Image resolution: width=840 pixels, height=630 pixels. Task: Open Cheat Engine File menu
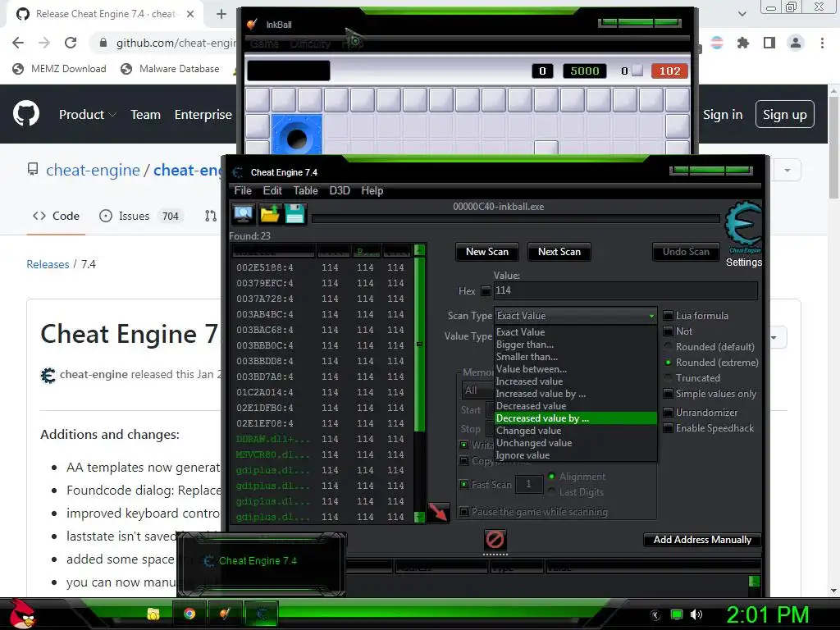click(x=243, y=190)
